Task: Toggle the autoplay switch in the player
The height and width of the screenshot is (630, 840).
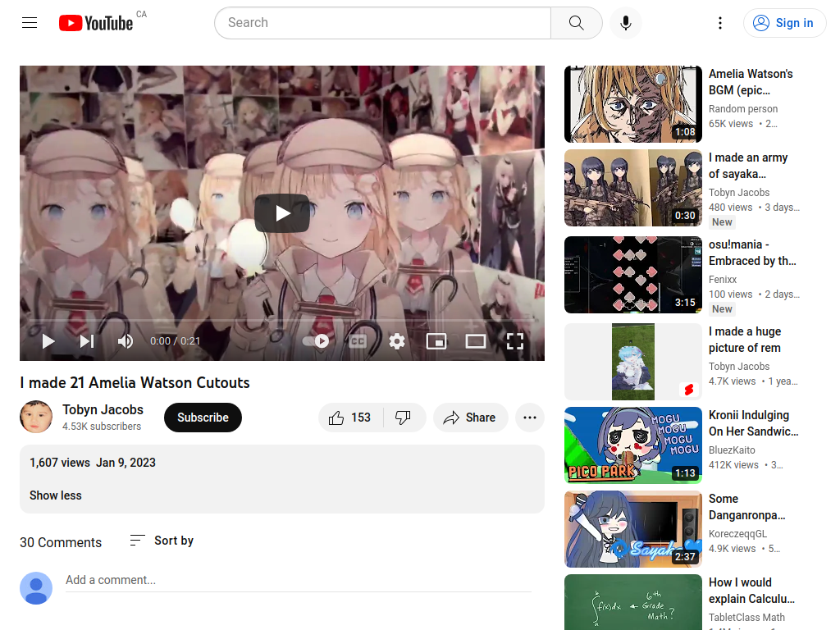Action: coord(316,341)
